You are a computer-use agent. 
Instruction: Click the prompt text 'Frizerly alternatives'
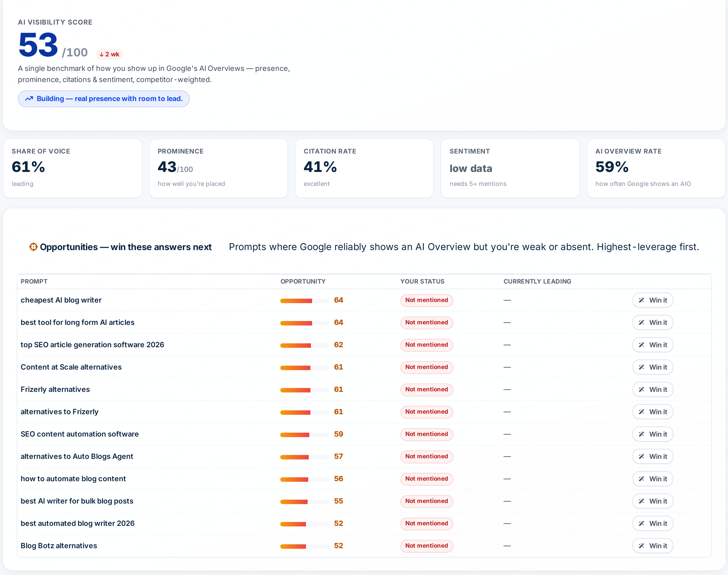pyautogui.click(x=55, y=389)
